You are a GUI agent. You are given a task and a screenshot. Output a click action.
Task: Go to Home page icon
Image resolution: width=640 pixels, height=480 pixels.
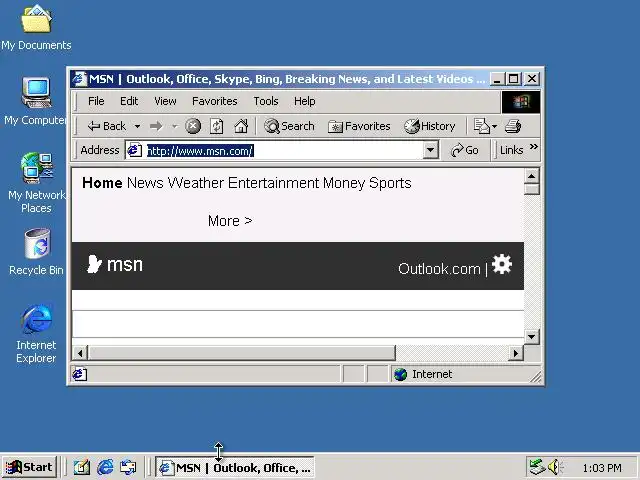tap(241, 126)
